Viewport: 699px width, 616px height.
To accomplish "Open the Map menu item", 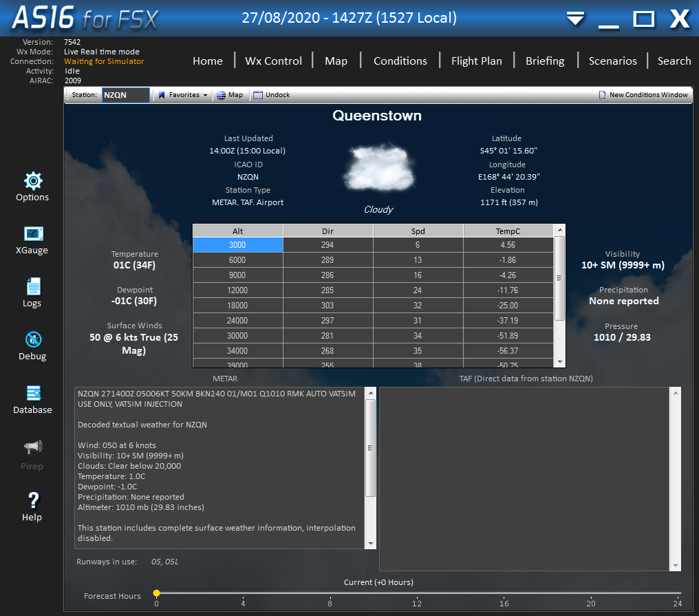I will 336,61.
